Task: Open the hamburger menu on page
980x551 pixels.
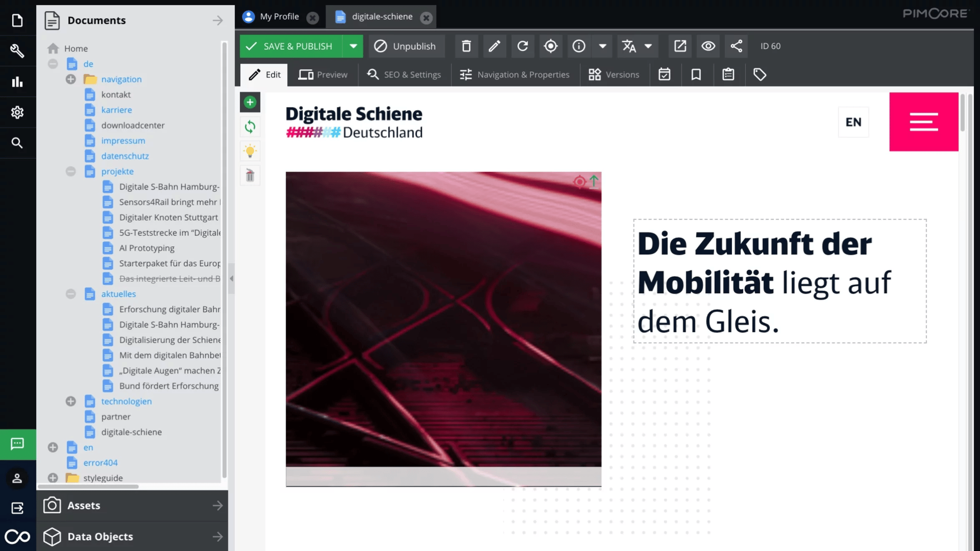Action: 924,122
